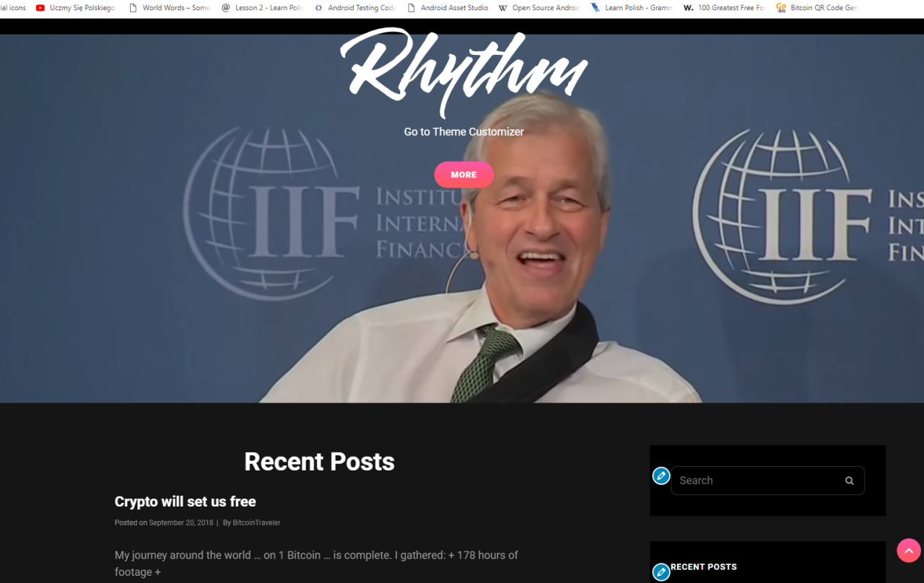The height and width of the screenshot is (583, 924).
Task: Open the Uczmy Się Polskiego bookmark
Action: [76, 8]
